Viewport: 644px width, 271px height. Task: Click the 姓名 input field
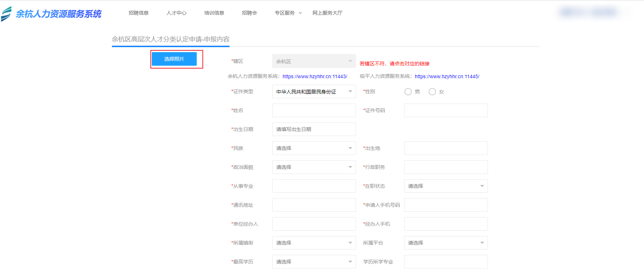pos(314,110)
